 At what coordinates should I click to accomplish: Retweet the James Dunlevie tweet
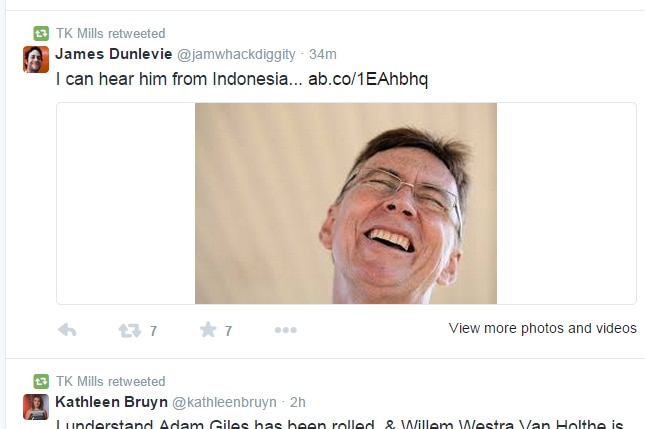tap(130, 330)
